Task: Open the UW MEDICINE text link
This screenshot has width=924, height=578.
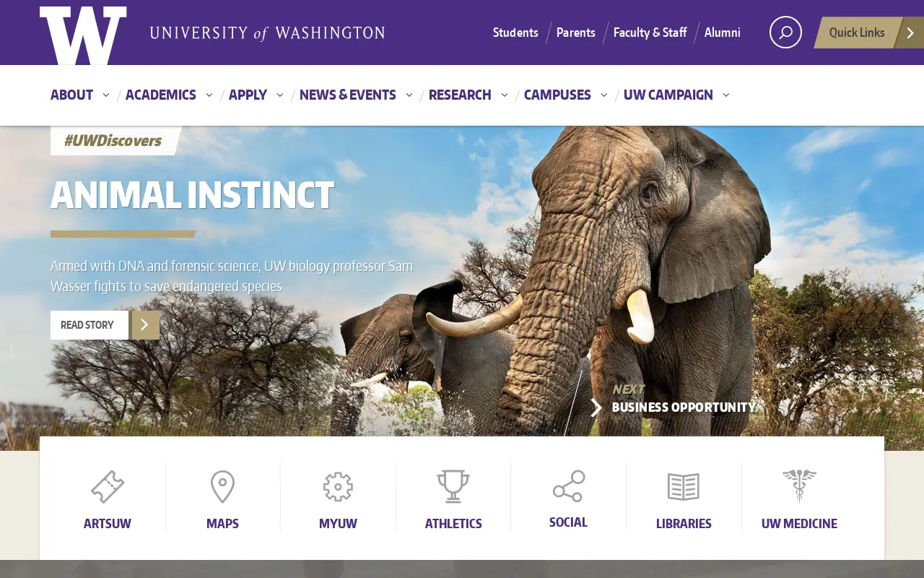Action: [799, 524]
